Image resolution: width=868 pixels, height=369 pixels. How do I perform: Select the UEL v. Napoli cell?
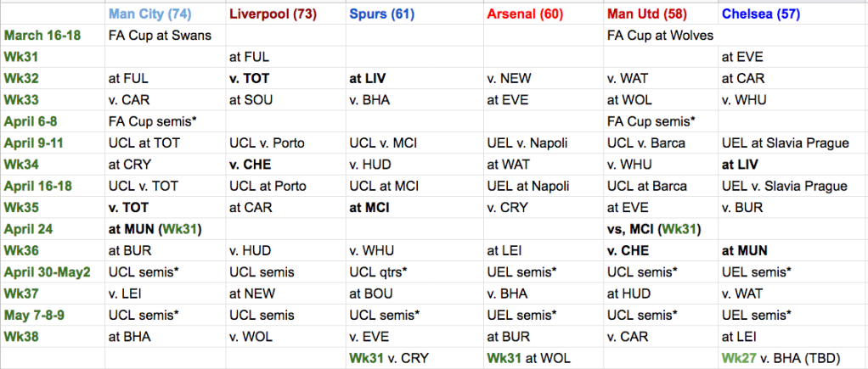(544, 143)
